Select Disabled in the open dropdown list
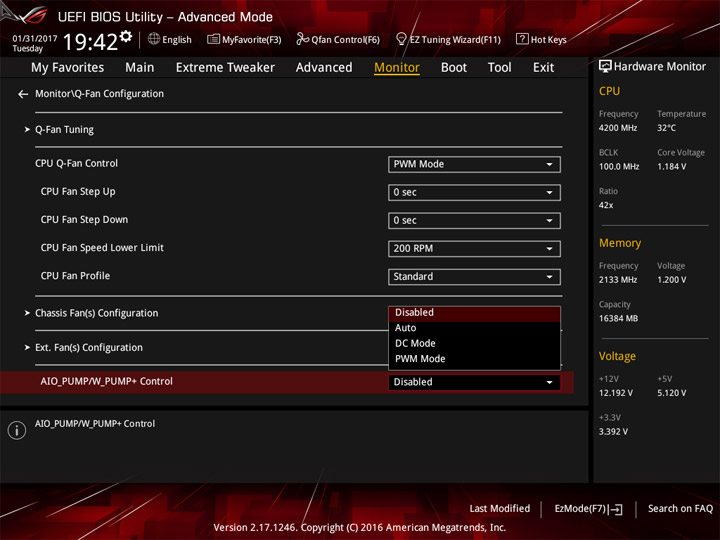The image size is (720, 540). (x=474, y=313)
